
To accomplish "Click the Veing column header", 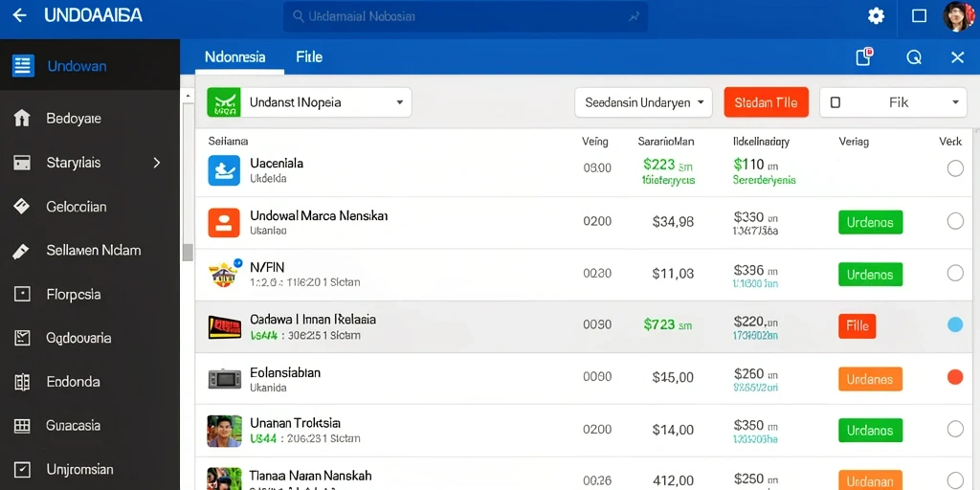I will tap(595, 142).
